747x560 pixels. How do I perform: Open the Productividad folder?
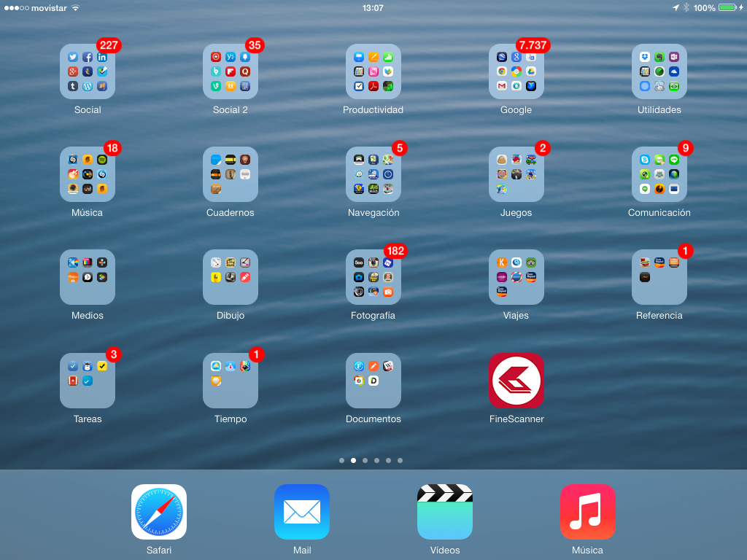coord(373,71)
